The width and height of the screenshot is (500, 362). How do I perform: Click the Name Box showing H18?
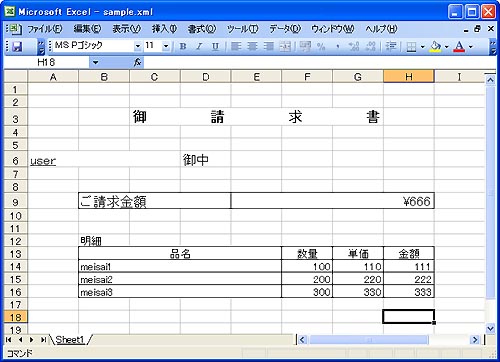pos(47,62)
